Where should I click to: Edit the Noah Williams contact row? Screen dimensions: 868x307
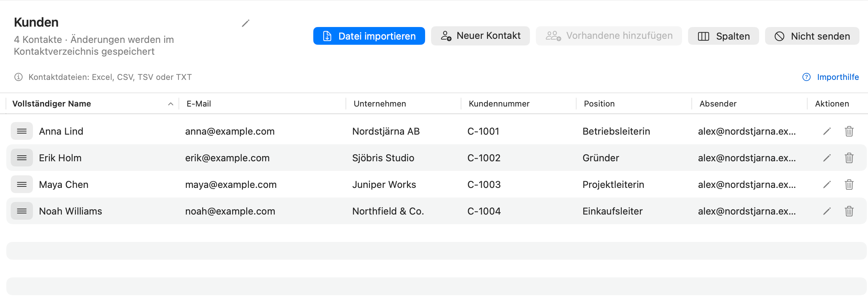point(827,211)
